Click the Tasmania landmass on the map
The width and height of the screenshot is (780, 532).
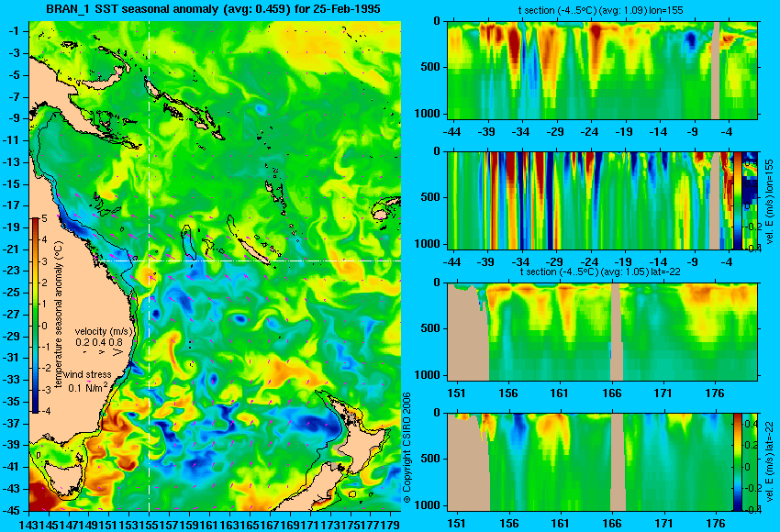63,477
